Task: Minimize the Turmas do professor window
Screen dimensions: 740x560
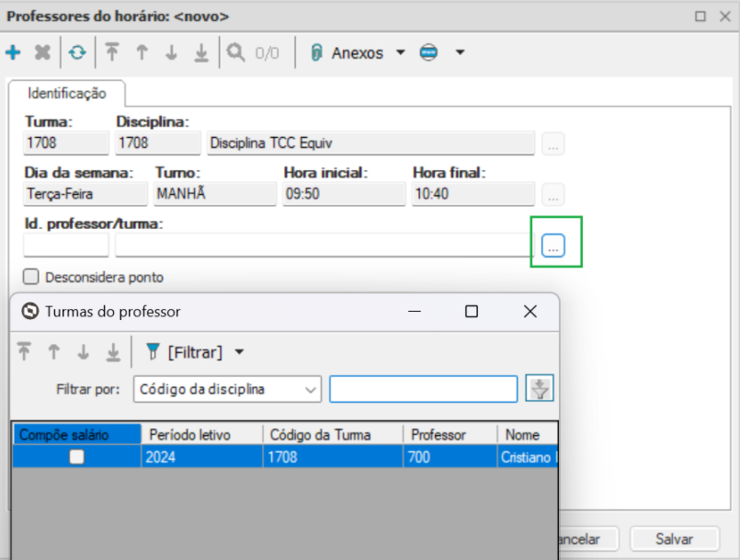Action: pos(415,312)
